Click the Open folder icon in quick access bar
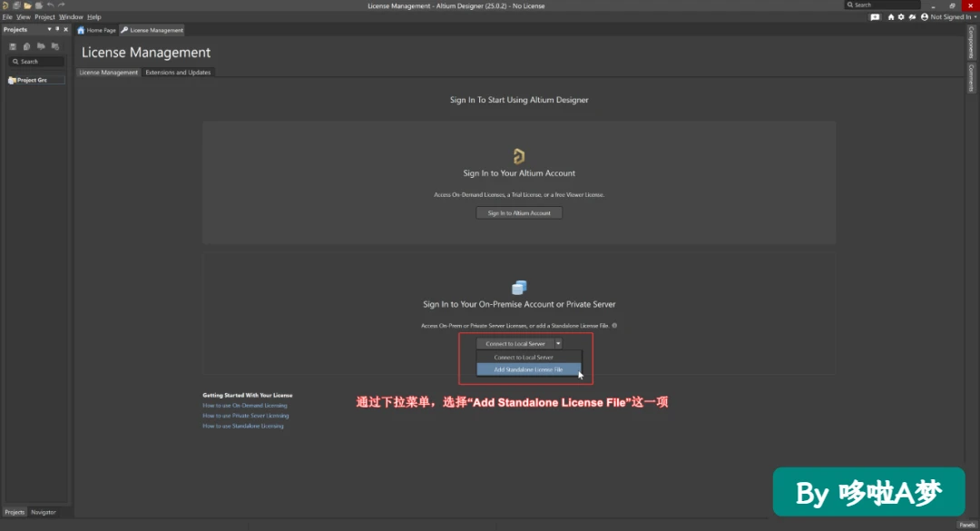The image size is (980, 531). (27, 5)
